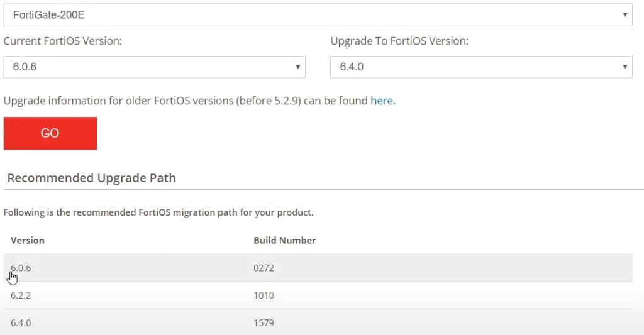
Task: Click the Upgrade To FortiOS Version label
Action: (399, 41)
